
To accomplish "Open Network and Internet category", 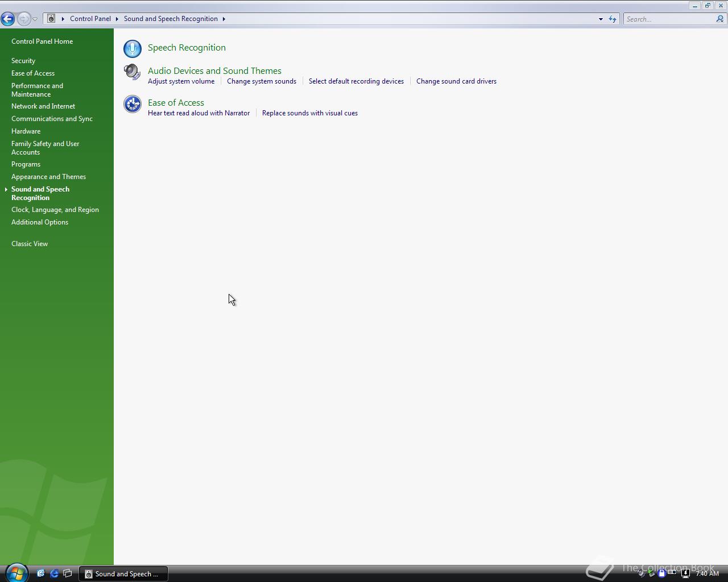I will click(x=43, y=106).
